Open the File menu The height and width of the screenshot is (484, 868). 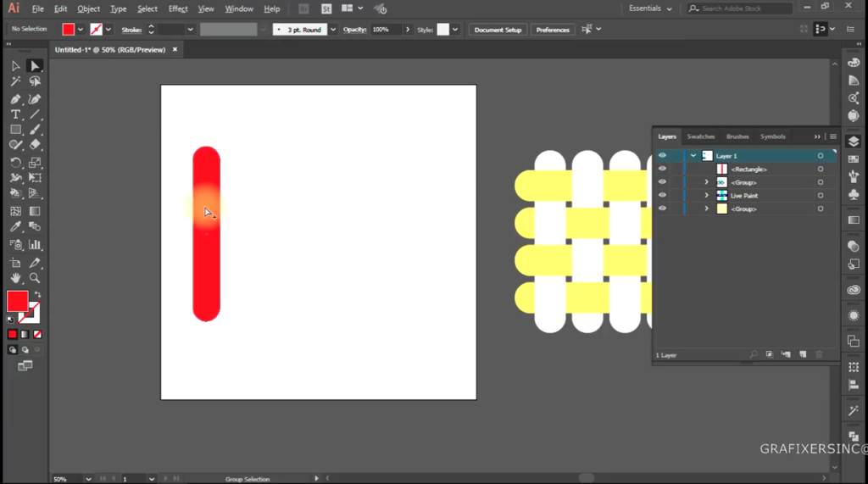click(x=37, y=8)
